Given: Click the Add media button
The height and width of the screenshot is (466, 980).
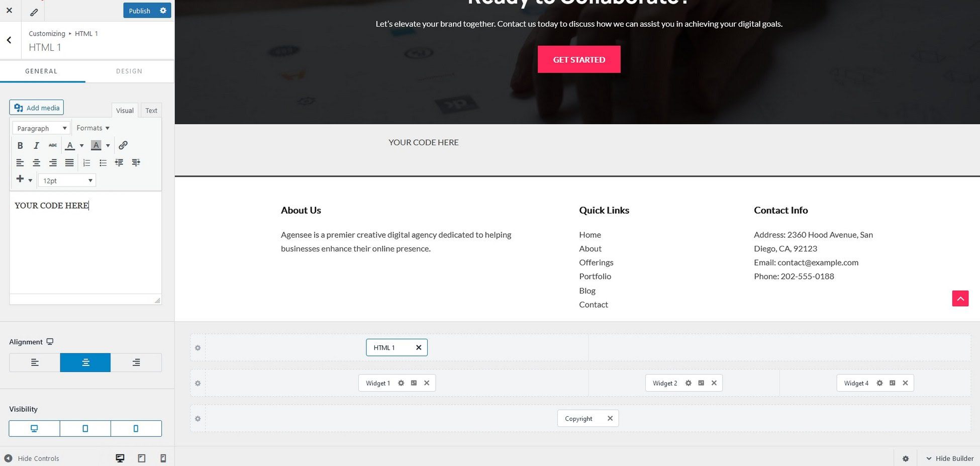Looking at the screenshot, I should [x=36, y=108].
